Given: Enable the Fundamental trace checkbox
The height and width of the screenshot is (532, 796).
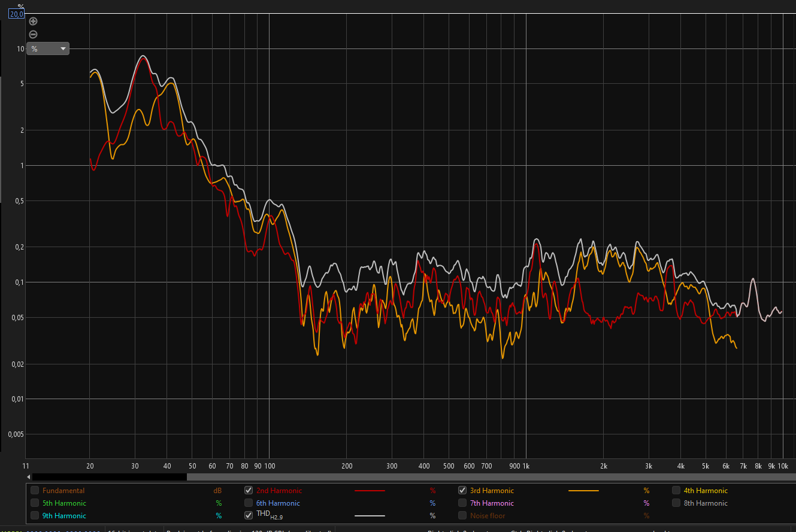Looking at the screenshot, I should (35, 491).
